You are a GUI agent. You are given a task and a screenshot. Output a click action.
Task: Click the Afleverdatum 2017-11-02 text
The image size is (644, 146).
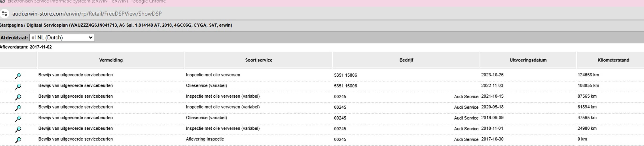click(x=26, y=47)
